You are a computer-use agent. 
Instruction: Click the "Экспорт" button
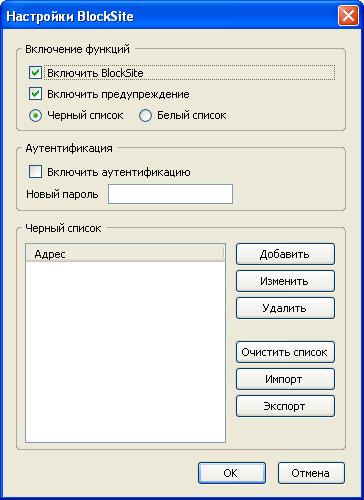285,406
